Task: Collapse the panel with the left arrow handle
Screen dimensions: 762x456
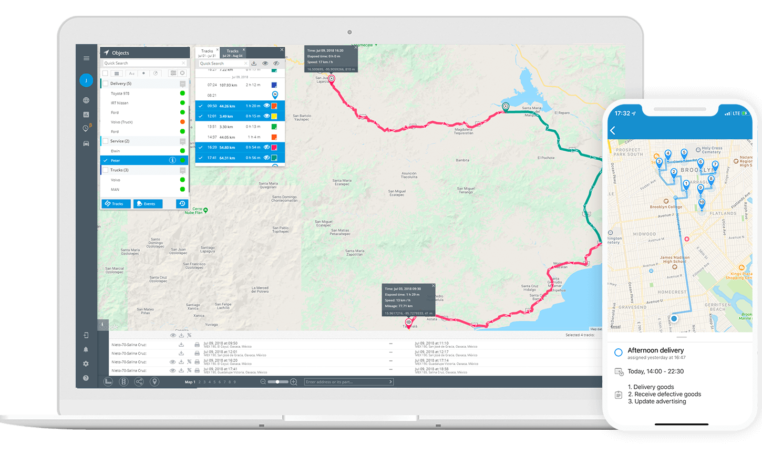Action: pyautogui.click(x=103, y=325)
